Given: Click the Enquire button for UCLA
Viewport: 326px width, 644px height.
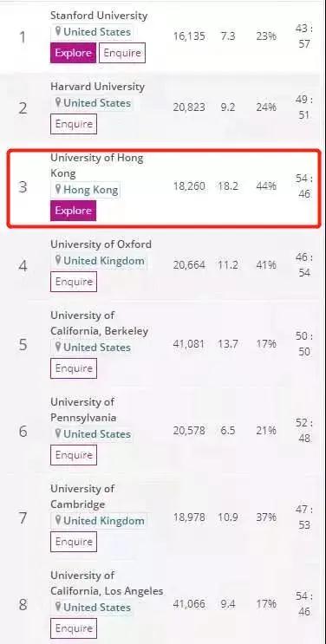Looking at the screenshot, I should point(74,628).
